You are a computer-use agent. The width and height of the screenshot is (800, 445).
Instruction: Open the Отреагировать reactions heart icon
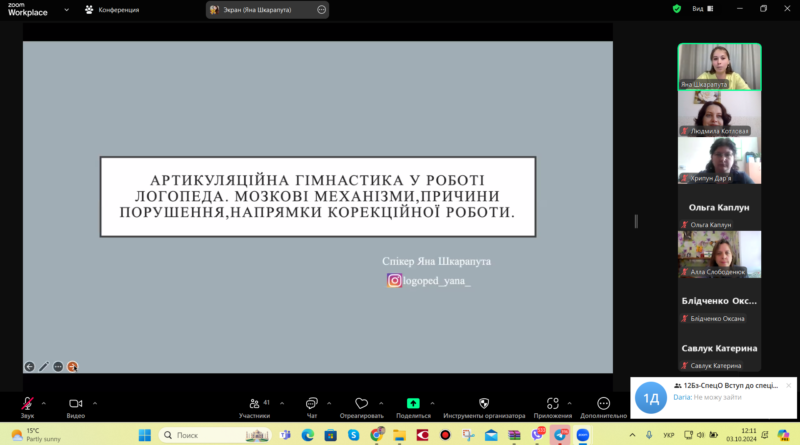(x=361, y=404)
